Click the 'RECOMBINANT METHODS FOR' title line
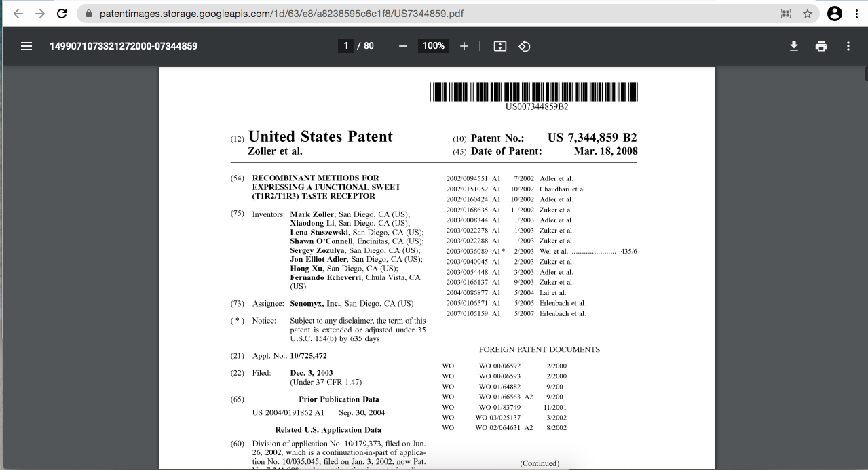This screenshot has width=868, height=470. point(316,178)
